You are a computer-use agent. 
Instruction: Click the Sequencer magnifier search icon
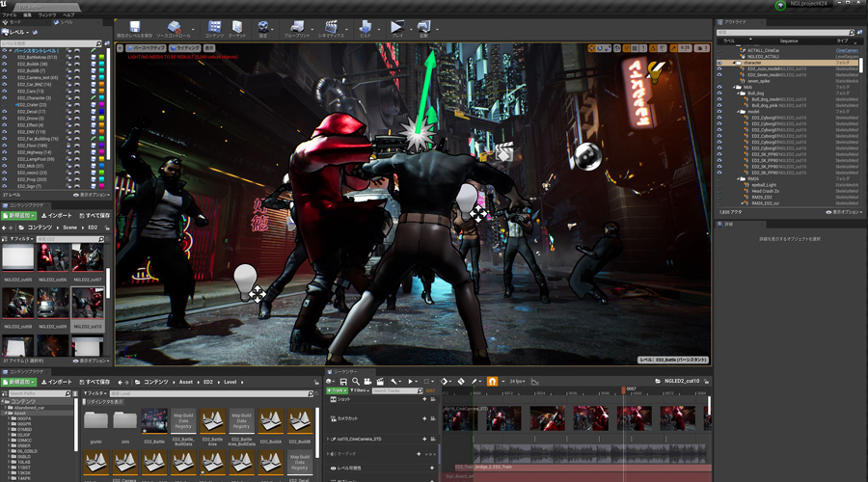355,382
